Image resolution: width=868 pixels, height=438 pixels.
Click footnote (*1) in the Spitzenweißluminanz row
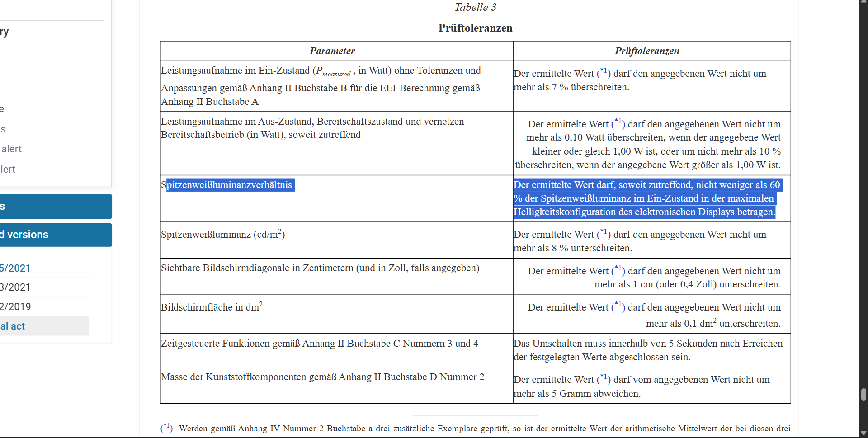coord(603,232)
